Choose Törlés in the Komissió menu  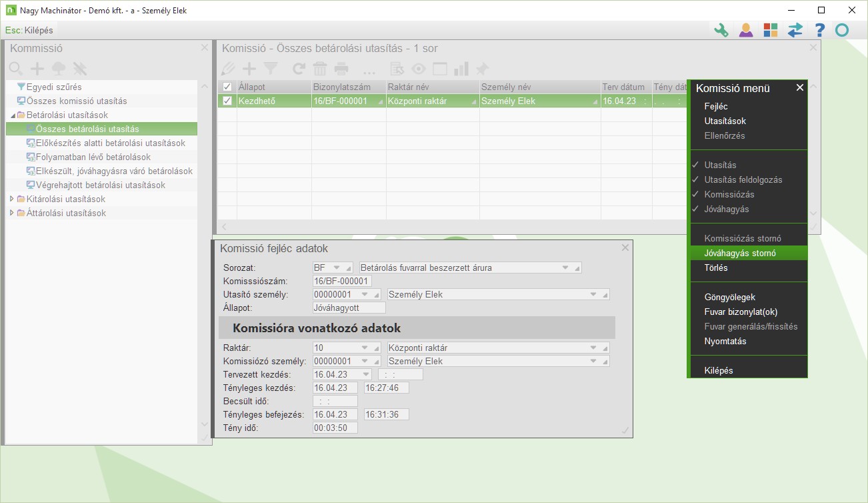(716, 268)
